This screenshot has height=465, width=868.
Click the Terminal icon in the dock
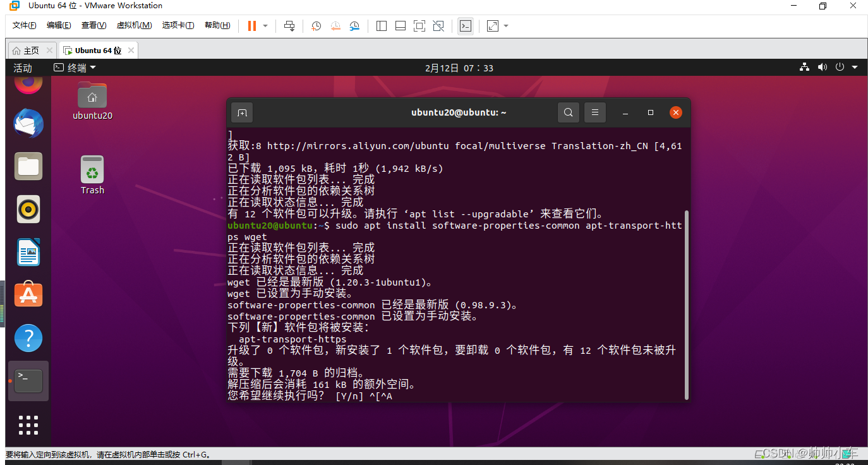[28, 380]
